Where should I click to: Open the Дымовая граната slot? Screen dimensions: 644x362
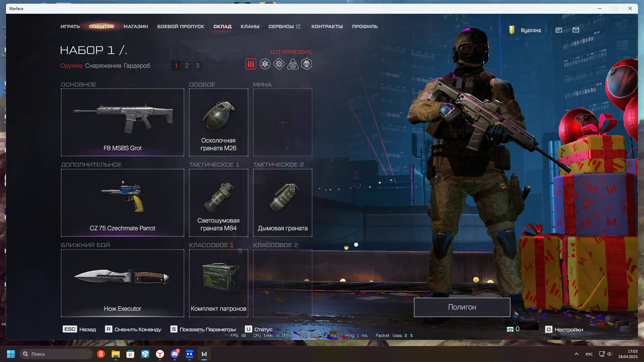(283, 203)
